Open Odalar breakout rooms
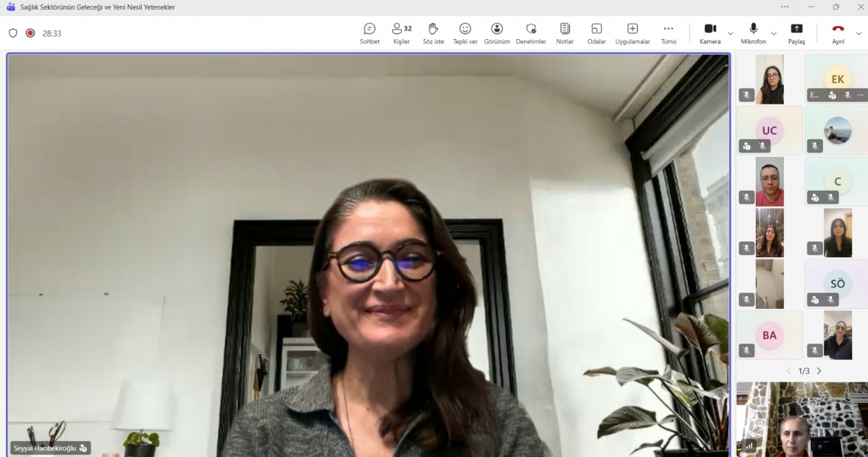This screenshot has height=457, width=868. [597, 33]
